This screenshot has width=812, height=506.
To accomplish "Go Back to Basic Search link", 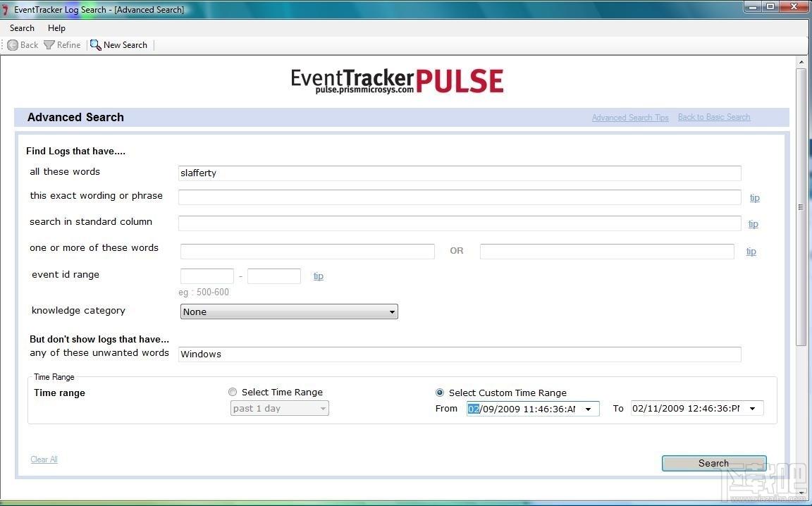I will [714, 117].
